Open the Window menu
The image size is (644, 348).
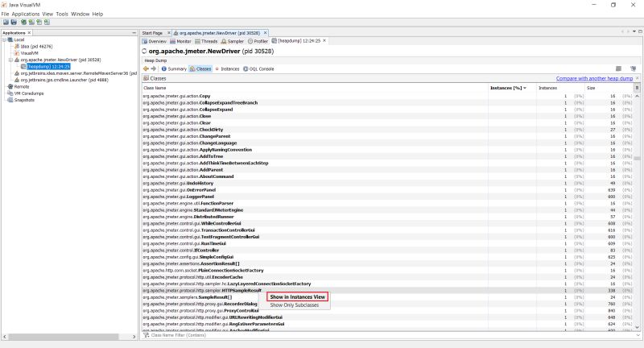tap(80, 14)
